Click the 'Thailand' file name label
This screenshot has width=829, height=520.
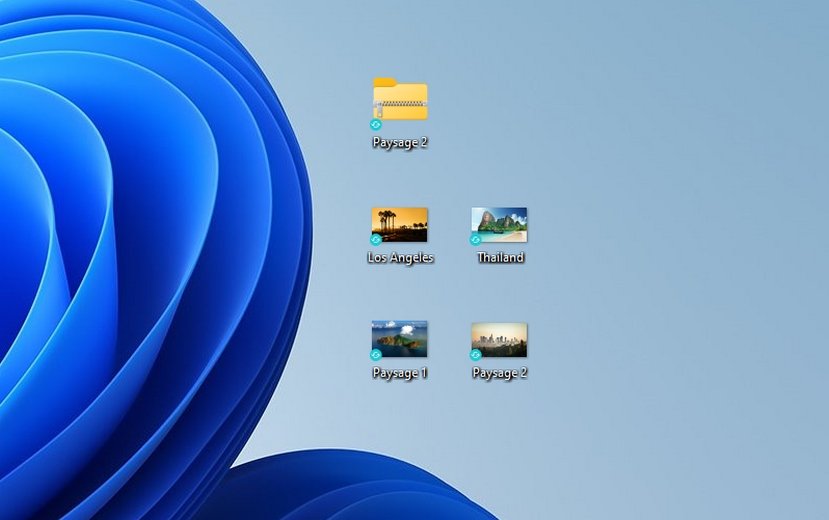[500, 258]
